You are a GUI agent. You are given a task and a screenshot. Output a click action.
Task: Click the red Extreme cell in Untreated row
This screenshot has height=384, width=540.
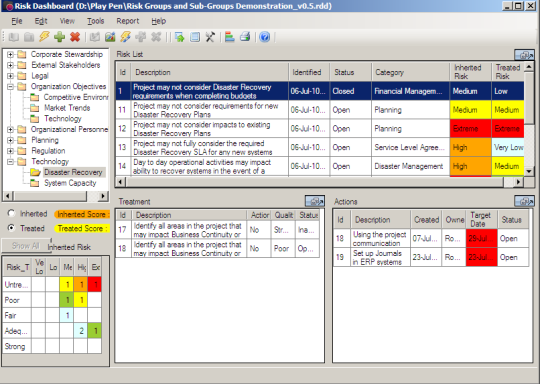coord(95,284)
